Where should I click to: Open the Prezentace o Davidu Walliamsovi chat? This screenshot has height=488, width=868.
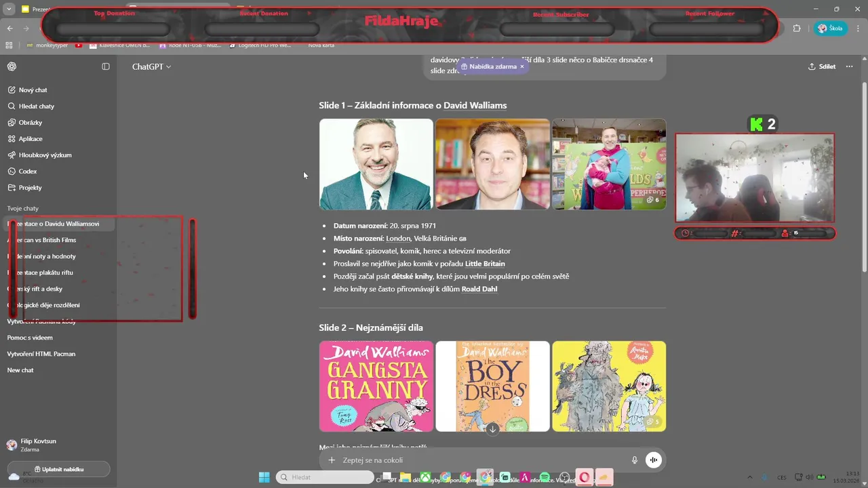(x=58, y=224)
